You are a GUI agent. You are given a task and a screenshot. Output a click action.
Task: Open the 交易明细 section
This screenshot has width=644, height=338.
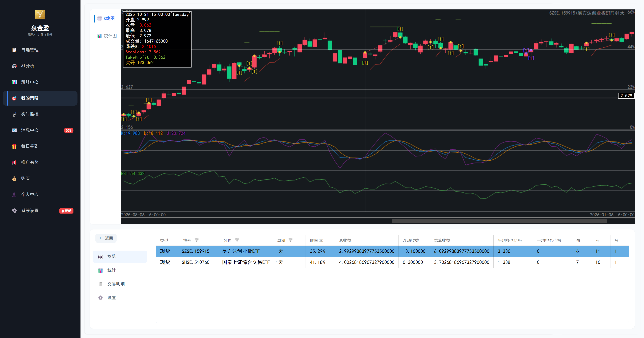coord(116,284)
